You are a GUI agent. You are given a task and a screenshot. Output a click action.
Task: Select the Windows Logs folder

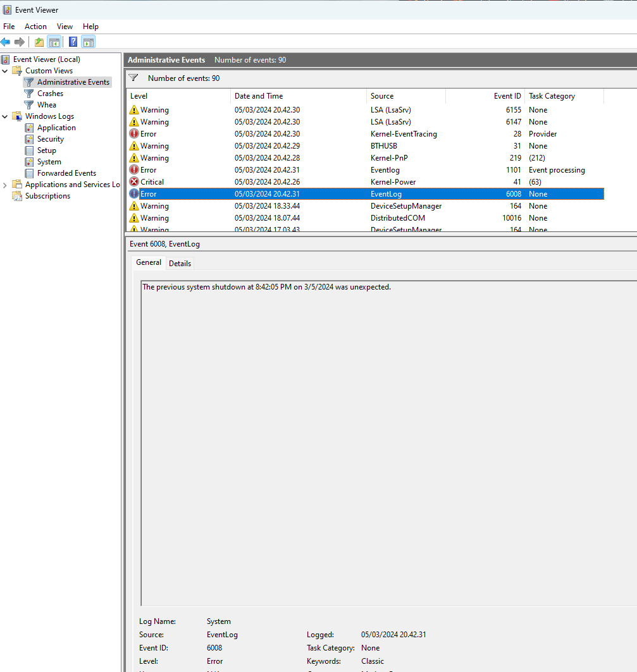pos(50,116)
